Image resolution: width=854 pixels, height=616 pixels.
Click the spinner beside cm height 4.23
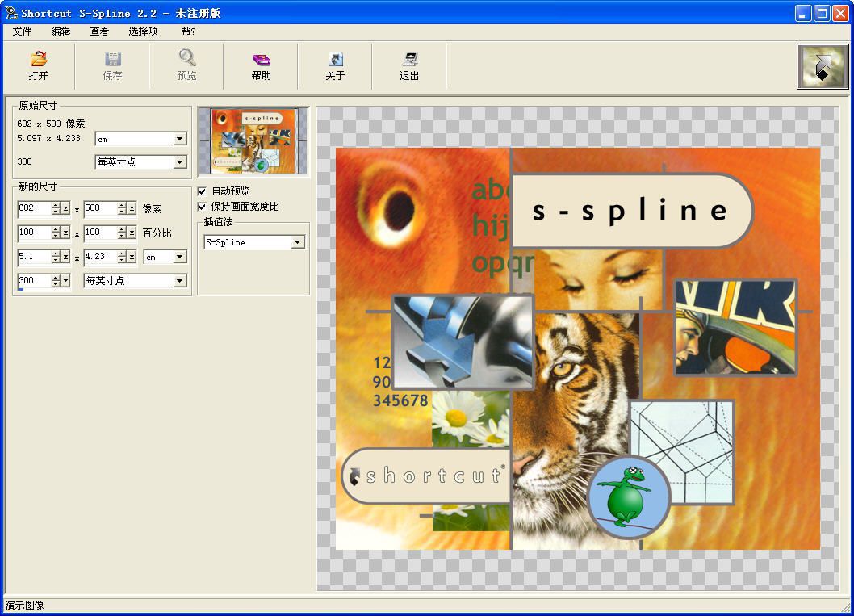point(122,257)
